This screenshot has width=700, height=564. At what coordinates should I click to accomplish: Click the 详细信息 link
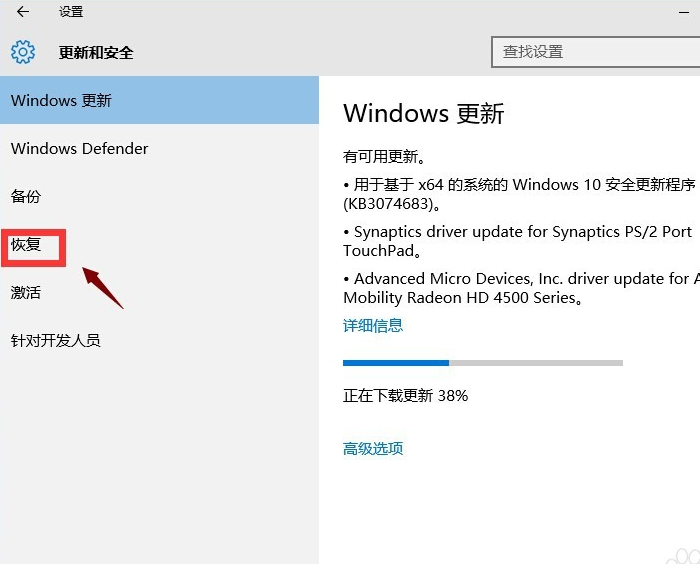373,325
